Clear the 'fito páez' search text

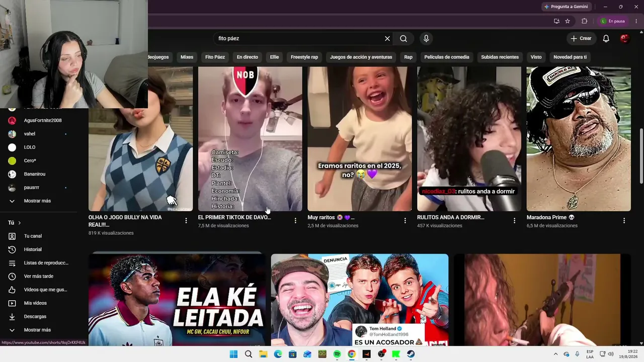click(387, 39)
